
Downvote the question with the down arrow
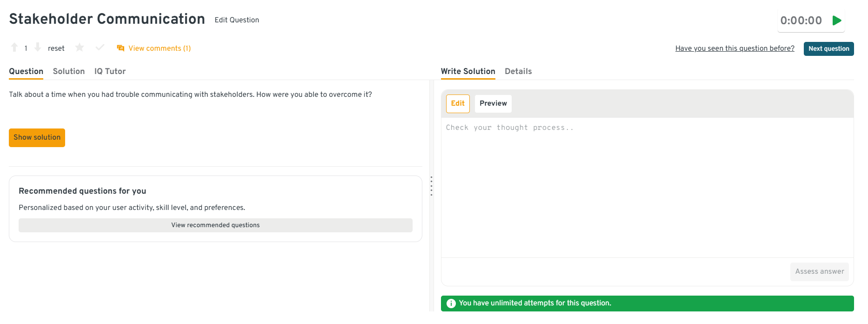point(38,47)
